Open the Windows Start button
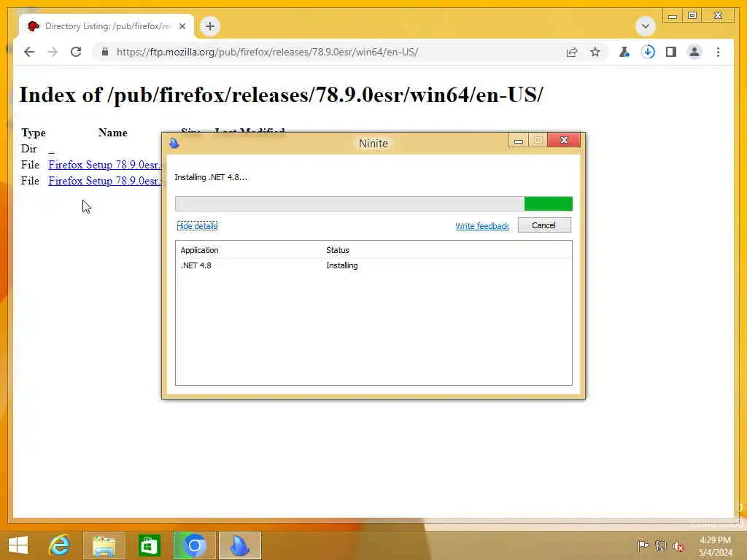This screenshot has height=560, width=747. (x=18, y=545)
